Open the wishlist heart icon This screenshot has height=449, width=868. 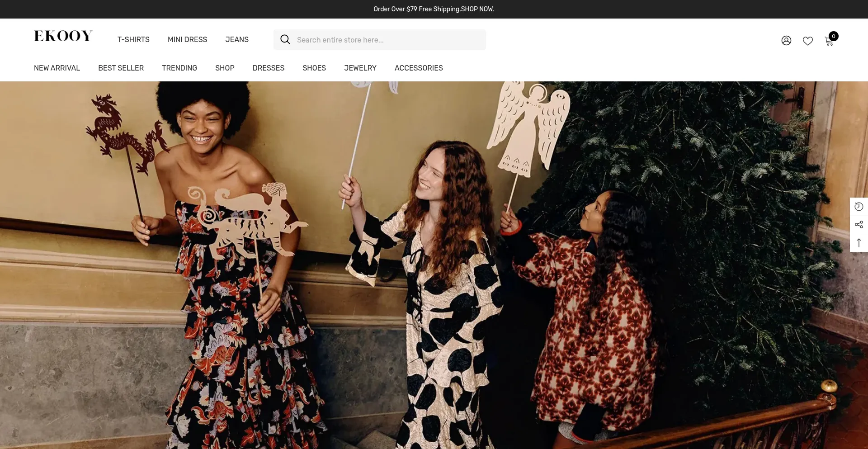pos(808,41)
